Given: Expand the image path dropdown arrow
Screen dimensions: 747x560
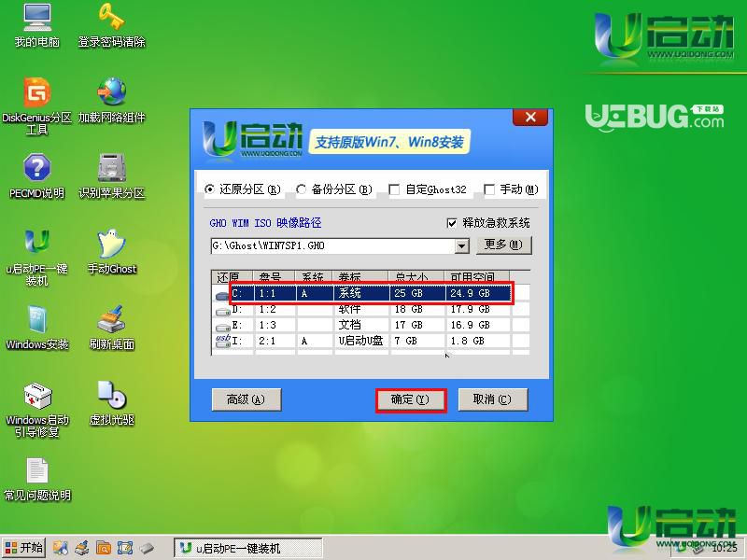Looking at the screenshot, I should pyautogui.click(x=461, y=246).
